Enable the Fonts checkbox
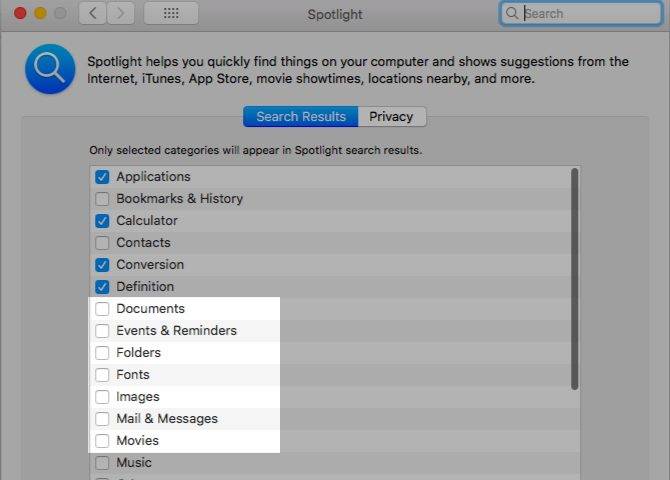 click(x=102, y=375)
